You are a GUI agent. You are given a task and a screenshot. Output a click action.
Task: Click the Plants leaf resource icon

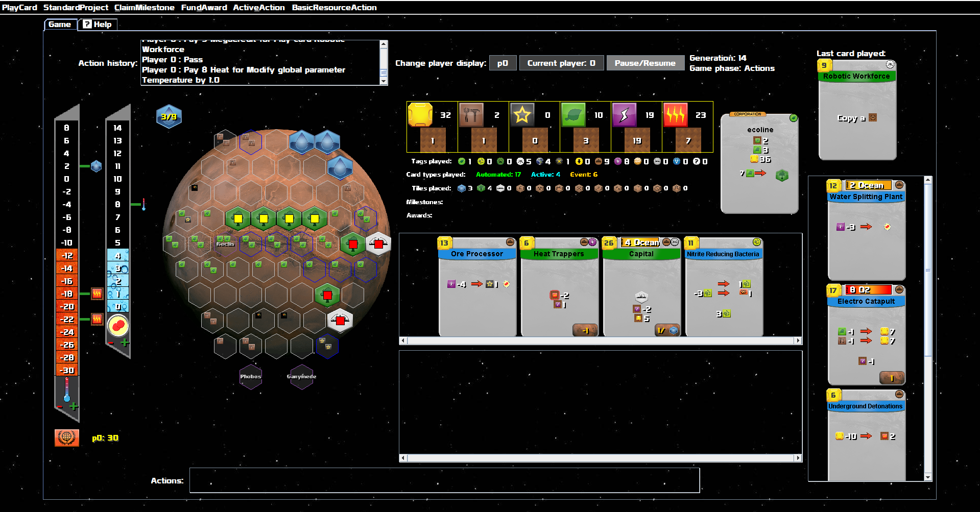click(573, 115)
